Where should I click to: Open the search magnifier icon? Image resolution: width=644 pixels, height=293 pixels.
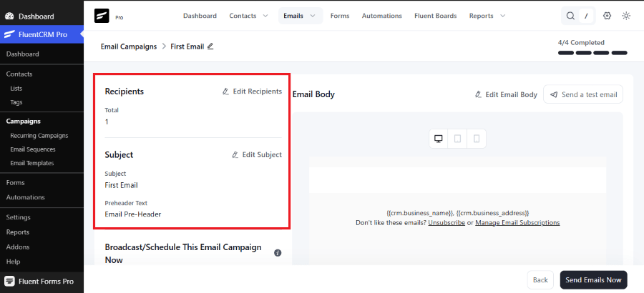point(570,16)
